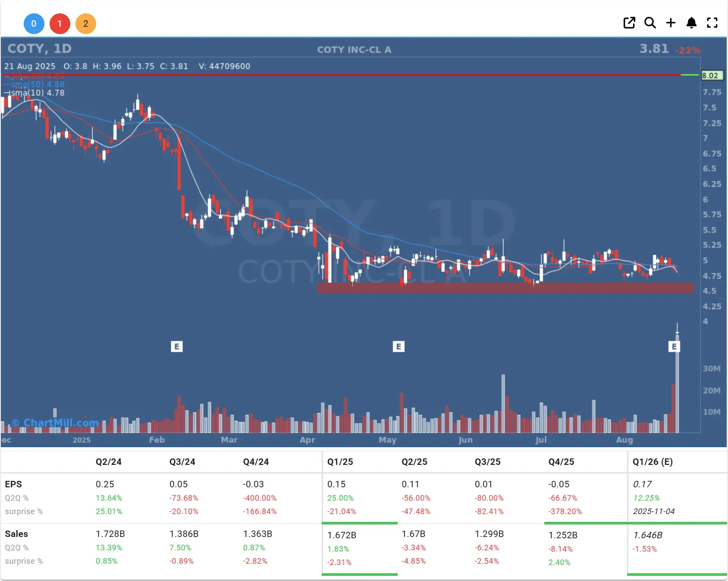Click the 8.02 price level label
Image resolution: width=728 pixels, height=581 pixels.
[712, 76]
